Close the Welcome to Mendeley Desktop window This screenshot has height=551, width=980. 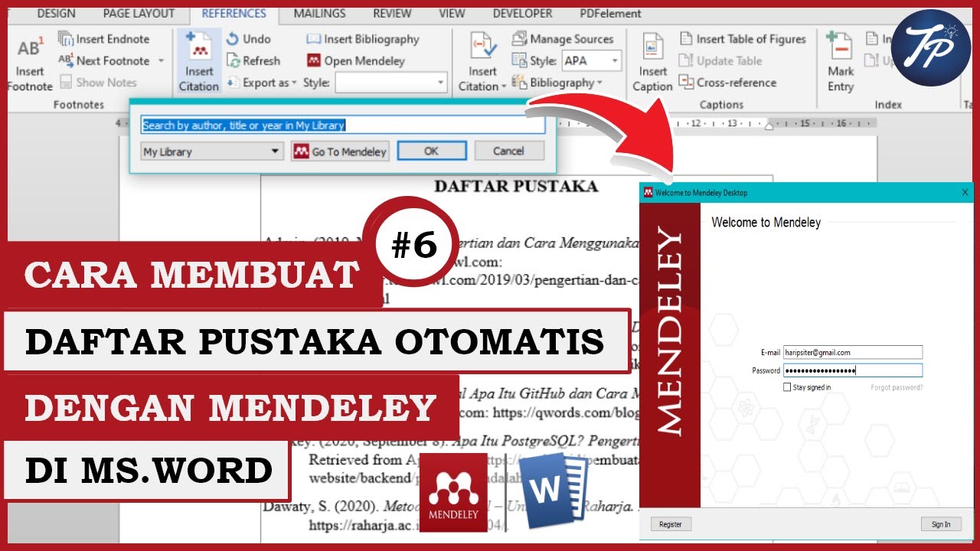[965, 193]
